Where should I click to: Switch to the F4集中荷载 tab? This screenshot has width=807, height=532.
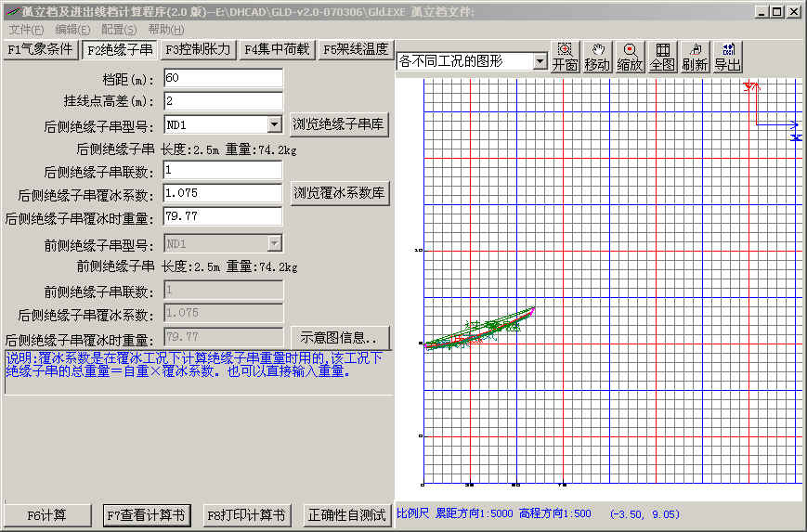pyautogui.click(x=277, y=50)
